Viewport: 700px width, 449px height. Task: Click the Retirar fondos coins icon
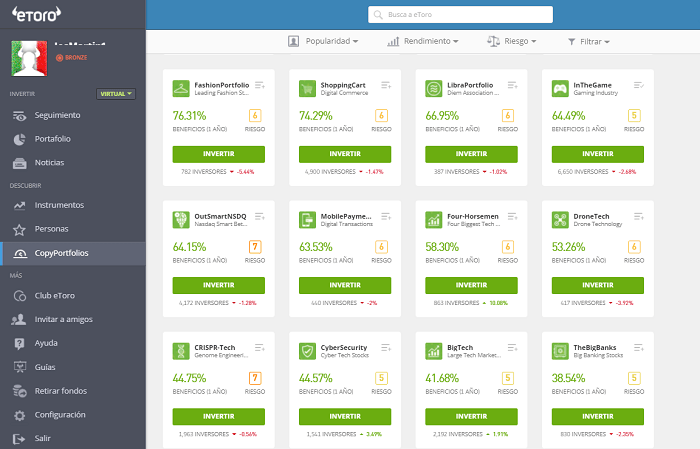coord(19,391)
